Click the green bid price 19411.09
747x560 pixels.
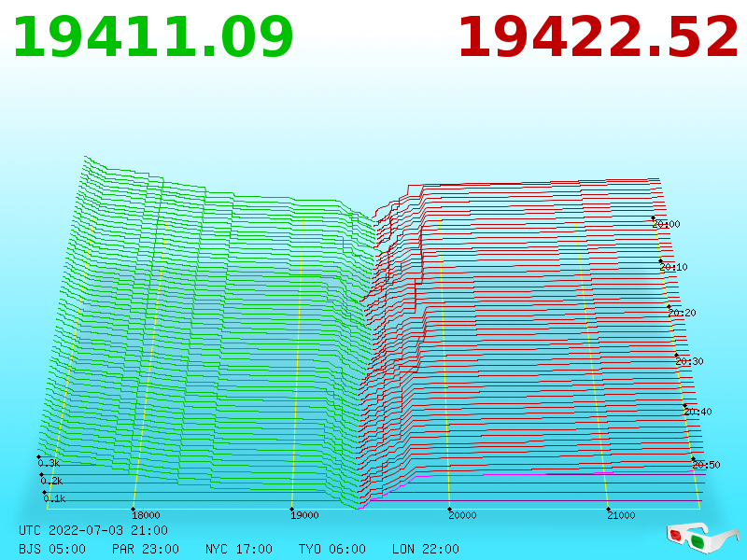[153, 37]
